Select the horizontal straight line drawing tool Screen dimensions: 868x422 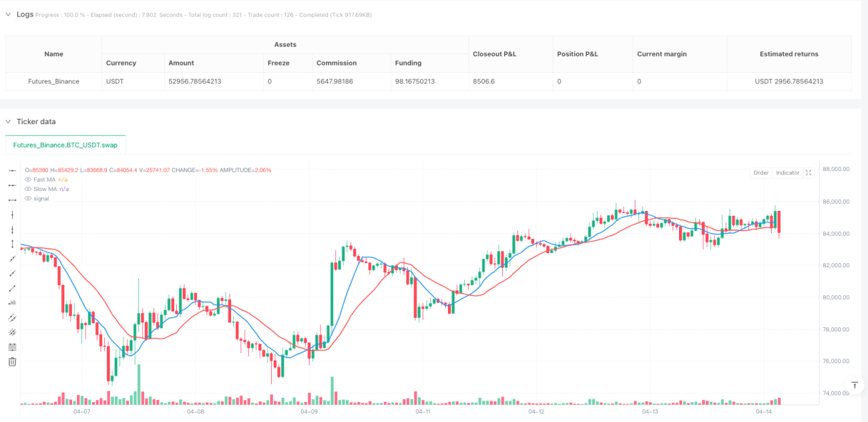[12, 170]
